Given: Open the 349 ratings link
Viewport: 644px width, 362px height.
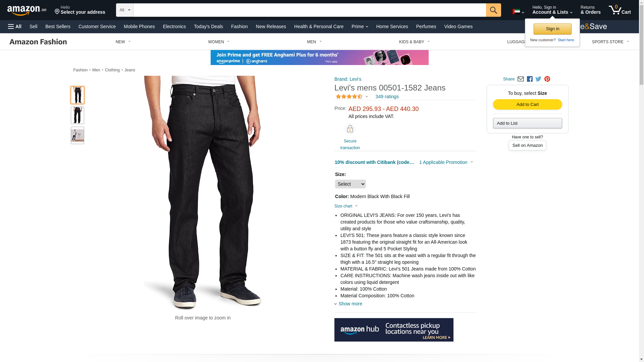Looking at the screenshot, I should point(387,97).
